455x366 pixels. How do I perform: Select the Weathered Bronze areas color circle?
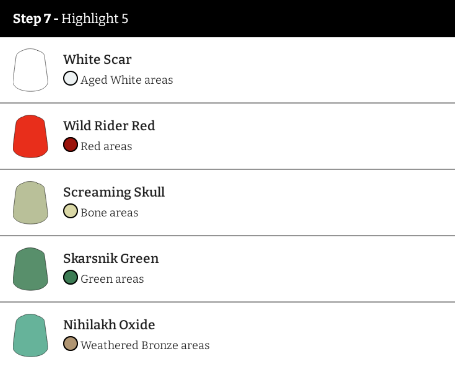(70, 344)
